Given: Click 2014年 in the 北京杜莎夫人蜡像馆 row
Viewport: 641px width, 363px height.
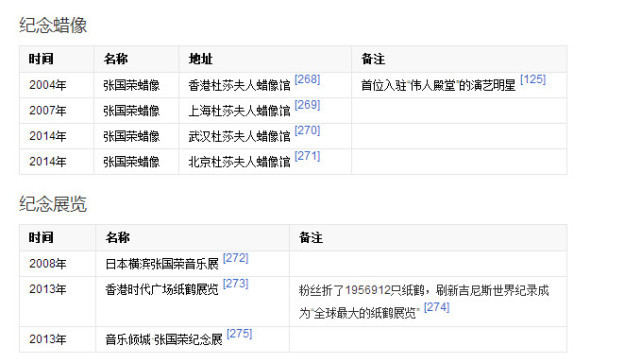Looking at the screenshot, I should 47,162.
